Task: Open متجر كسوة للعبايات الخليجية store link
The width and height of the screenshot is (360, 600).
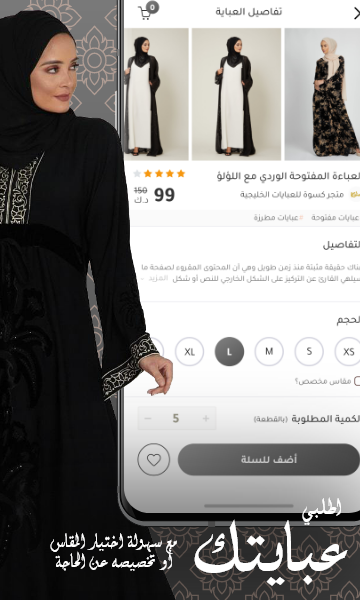Action: pos(292,195)
